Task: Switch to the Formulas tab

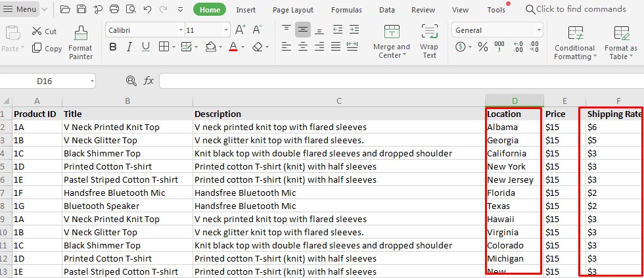Action: (x=347, y=10)
